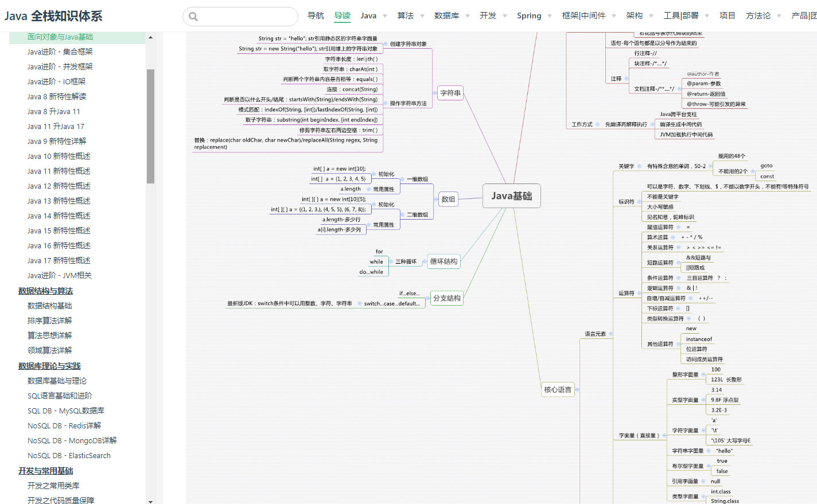Viewport: 817px width, 504px height.
Task: Collapse the 数组 branch via its circle
Action: pos(435,200)
